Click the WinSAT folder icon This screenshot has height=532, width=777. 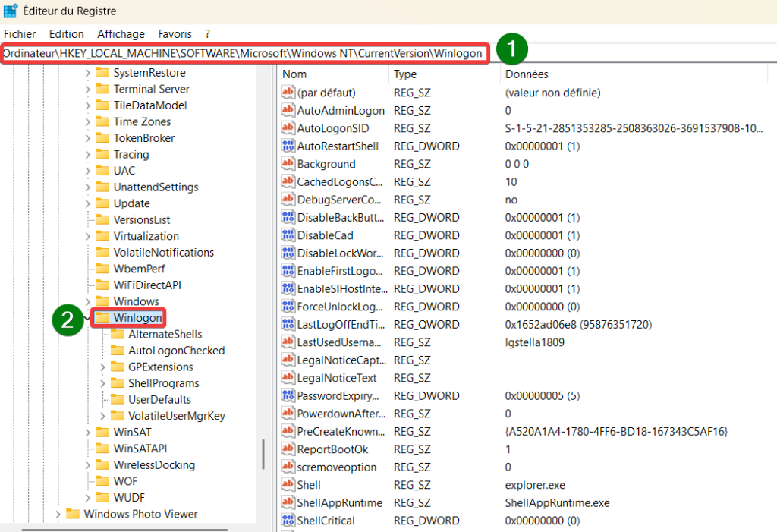point(102,432)
